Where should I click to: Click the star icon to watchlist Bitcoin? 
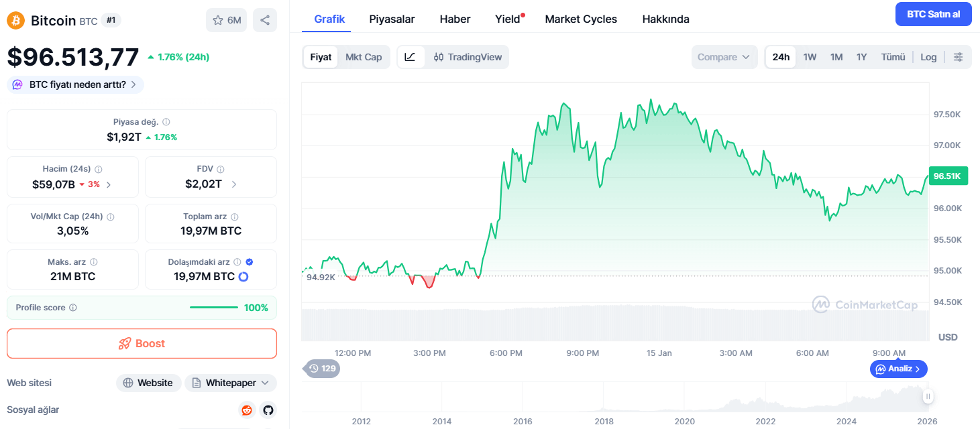pyautogui.click(x=217, y=20)
